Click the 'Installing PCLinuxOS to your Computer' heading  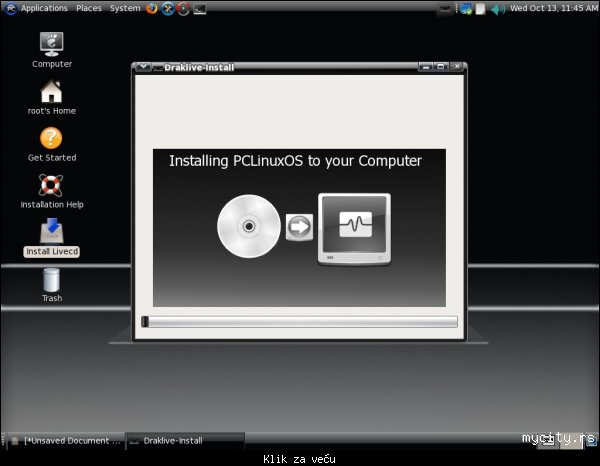tap(295, 161)
